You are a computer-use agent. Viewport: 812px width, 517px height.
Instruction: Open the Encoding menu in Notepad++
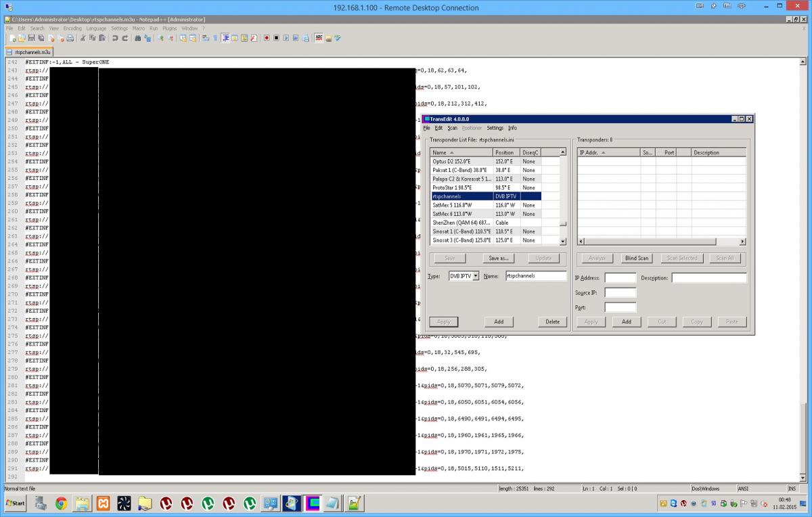[72, 28]
